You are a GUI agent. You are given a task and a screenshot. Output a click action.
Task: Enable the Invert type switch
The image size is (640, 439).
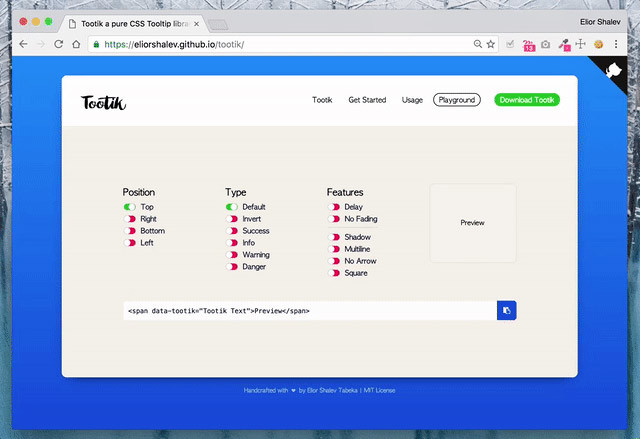click(x=231, y=219)
